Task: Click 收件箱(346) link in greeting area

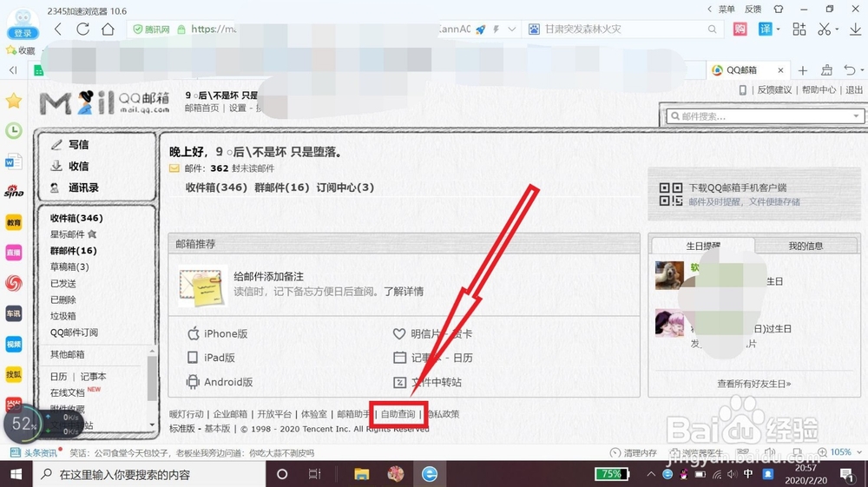Action: coord(216,188)
